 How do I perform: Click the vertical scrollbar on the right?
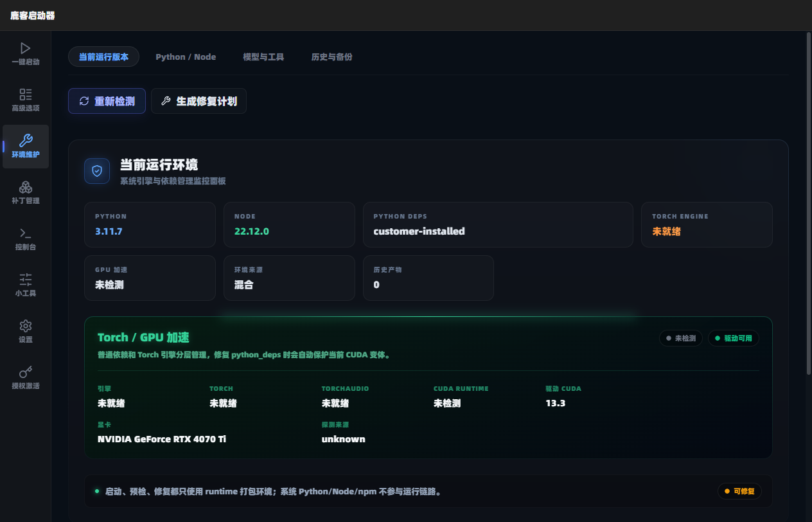pyautogui.click(x=808, y=203)
